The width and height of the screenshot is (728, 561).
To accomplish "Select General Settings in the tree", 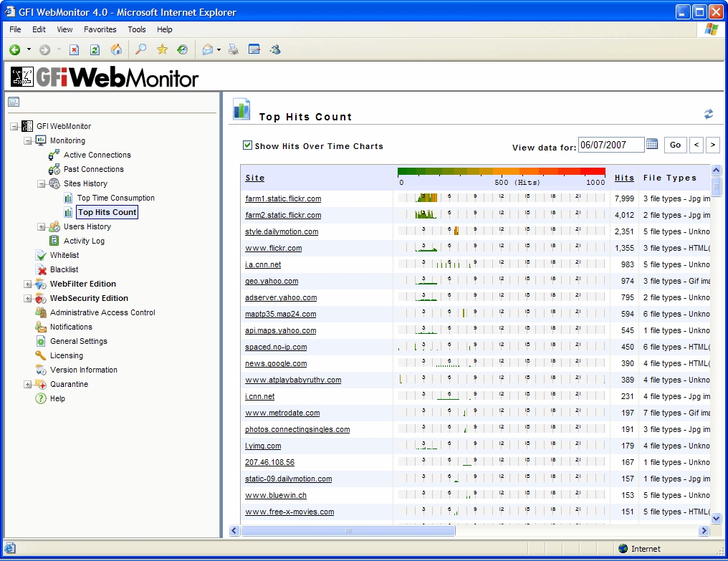I will pos(79,341).
